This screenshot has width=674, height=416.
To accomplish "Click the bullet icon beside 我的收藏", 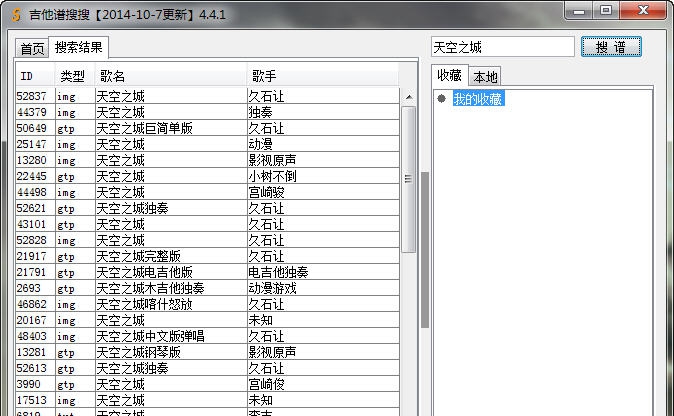I will pyautogui.click(x=441, y=98).
